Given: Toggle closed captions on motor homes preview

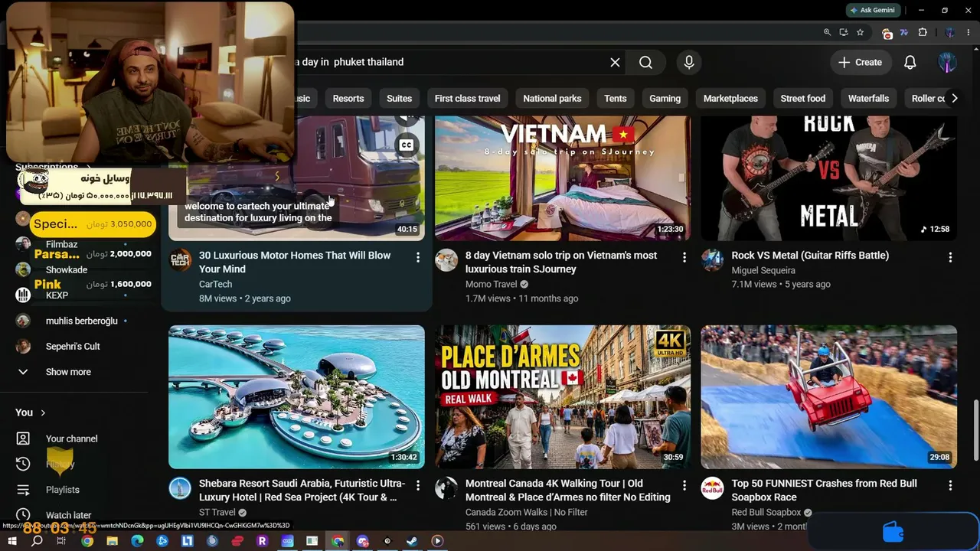Looking at the screenshot, I should [x=406, y=145].
